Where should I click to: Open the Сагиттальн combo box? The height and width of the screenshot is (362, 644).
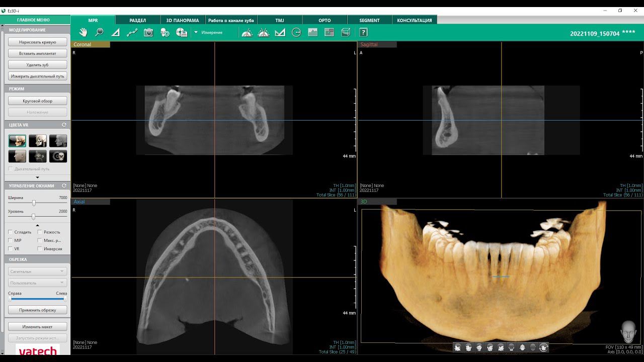click(x=38, y=271)
